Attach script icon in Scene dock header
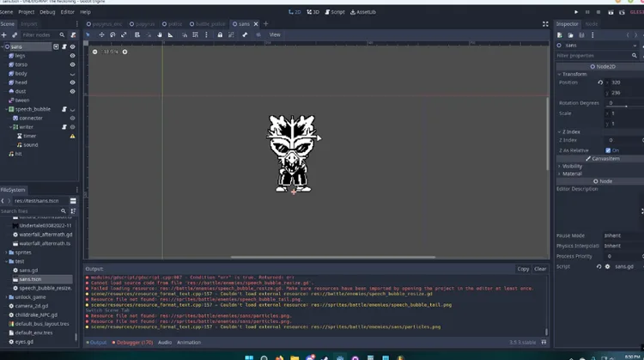Screen dimensions: 644x360 (x=73, y=35)
